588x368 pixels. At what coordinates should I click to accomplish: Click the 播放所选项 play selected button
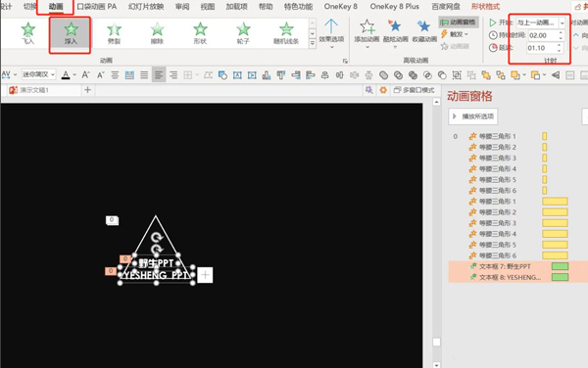click(473, 116)
